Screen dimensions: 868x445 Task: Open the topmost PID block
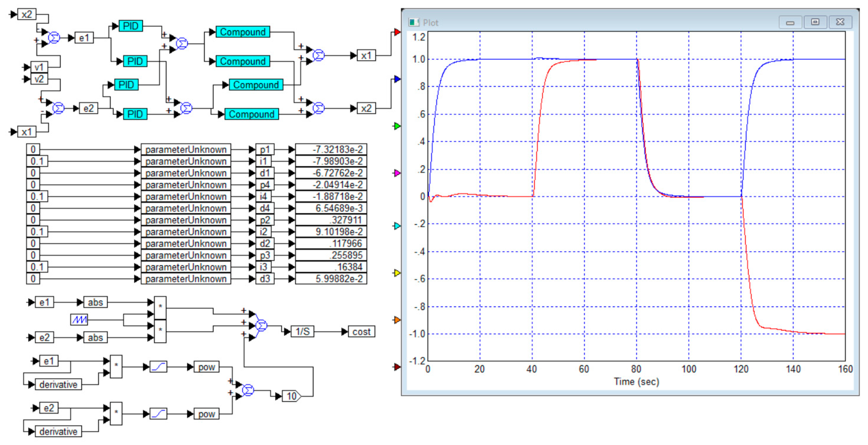coord(131,26)
